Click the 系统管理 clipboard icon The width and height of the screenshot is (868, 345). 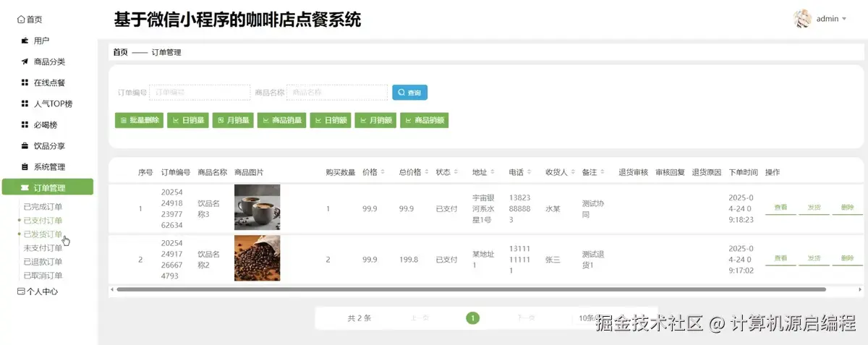[x=25, y=167]
